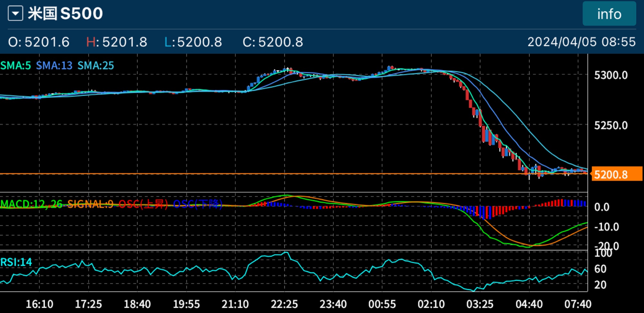The height and width of the screenshot is (313, 644).
Task: Click the opening price value O: 5201.6
Action: click(39, 42)
